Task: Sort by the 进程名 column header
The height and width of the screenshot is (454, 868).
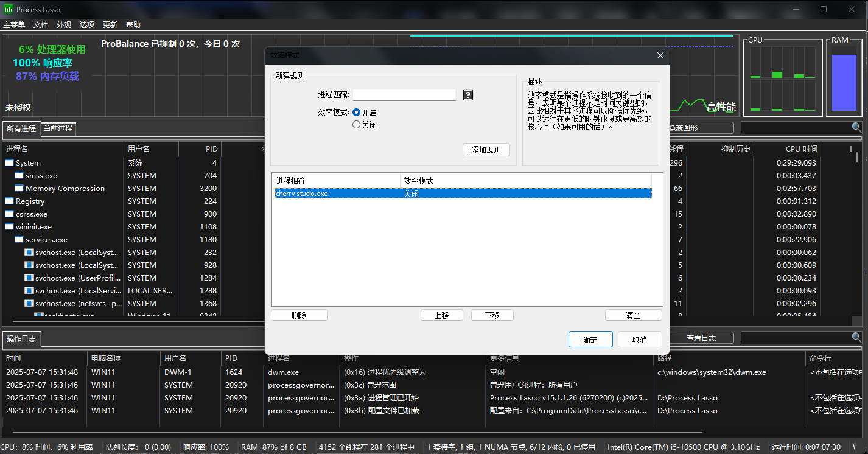Action: (63, 148)
